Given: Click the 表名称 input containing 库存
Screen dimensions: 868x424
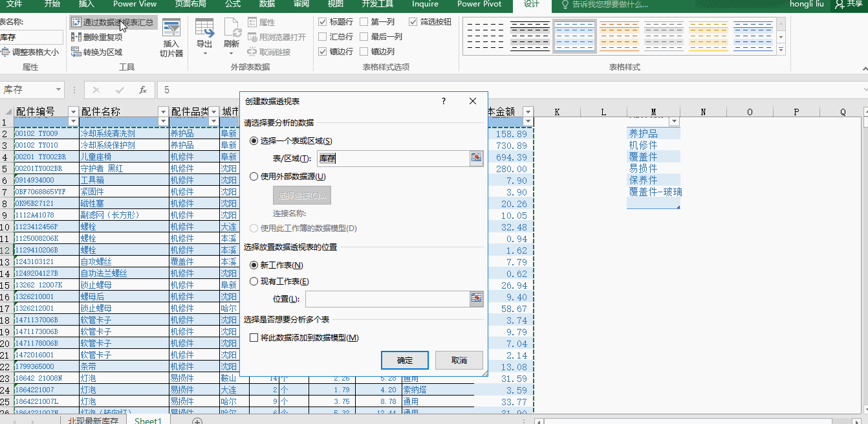Looking at the screenshot, I should click(31, 38).
